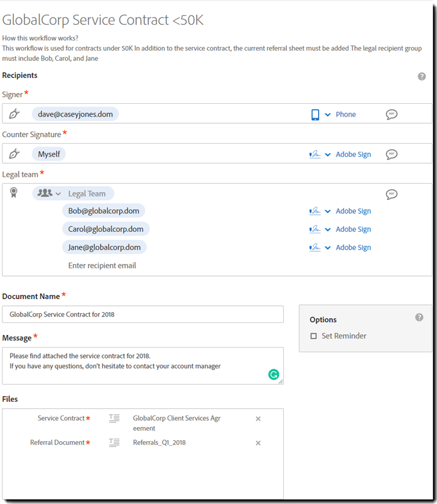437x504 pixels.
Task: Click the signature pen icon beside dave@caseyjones.dom
Action: 15,114
